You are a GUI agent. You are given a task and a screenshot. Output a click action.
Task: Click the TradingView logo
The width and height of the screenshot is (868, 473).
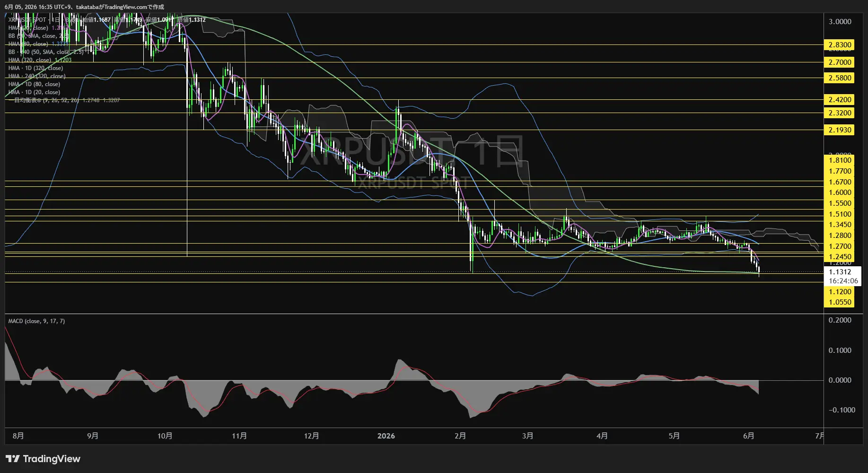coord(43,459)
